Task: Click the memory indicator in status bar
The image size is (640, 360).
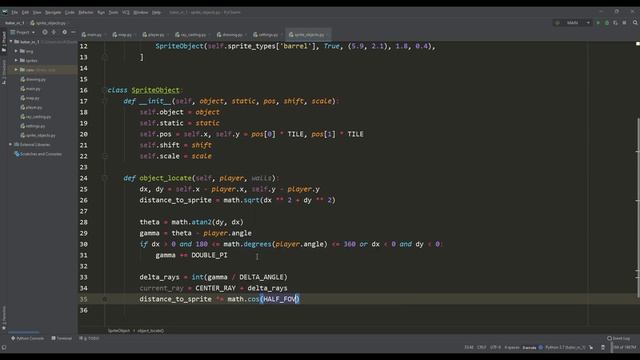Action: pos(624,348)
